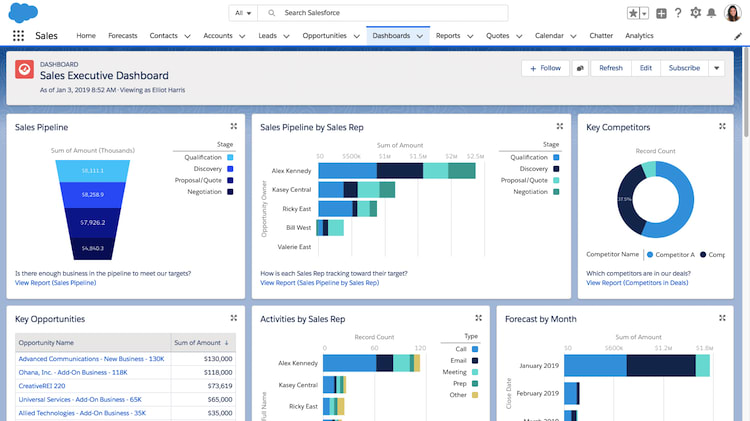Screen dimensions: 750x421
Task: Click the Edit dashboard button
Action: click(x=646, y=68)
